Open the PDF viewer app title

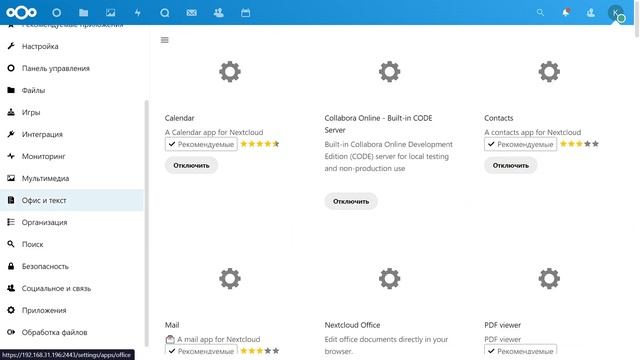pos(502,325)
